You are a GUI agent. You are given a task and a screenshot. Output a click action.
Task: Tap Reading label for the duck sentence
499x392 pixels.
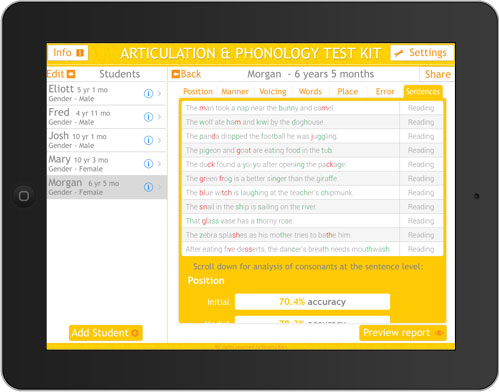click(x=421, y=164)
